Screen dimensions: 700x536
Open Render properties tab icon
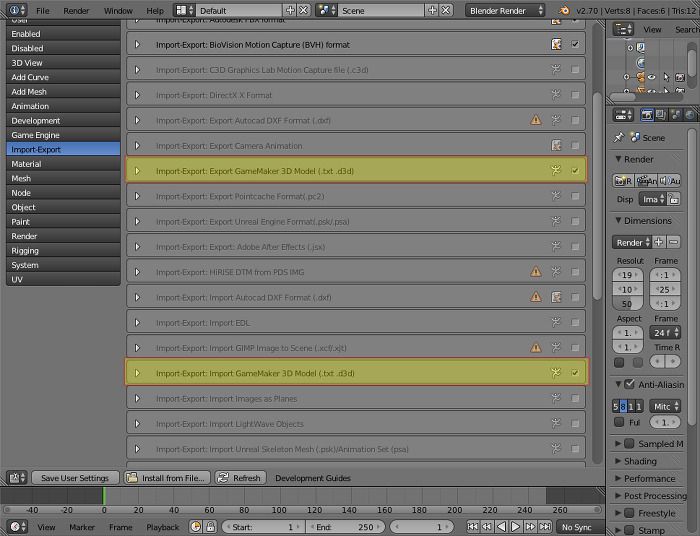point(646,115)
